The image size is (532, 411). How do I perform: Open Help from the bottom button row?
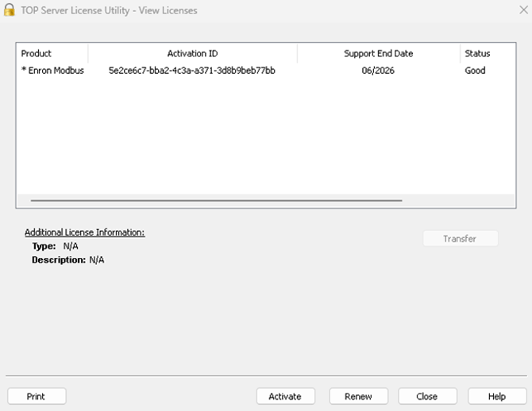point(497,397)
